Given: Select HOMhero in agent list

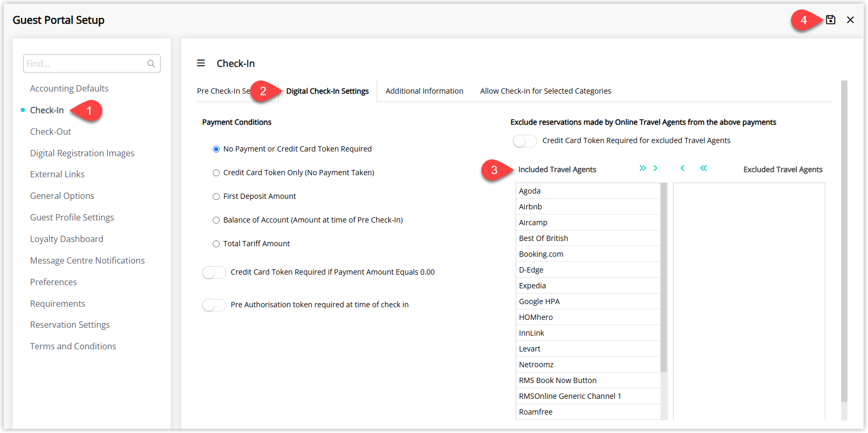Looking at the screenshot, I should (588, 317).
